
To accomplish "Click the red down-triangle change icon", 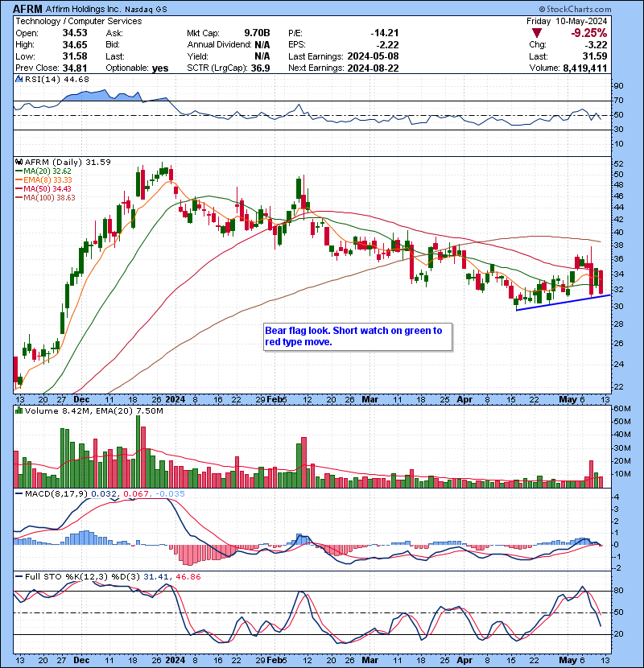I will tap(537, 33).
